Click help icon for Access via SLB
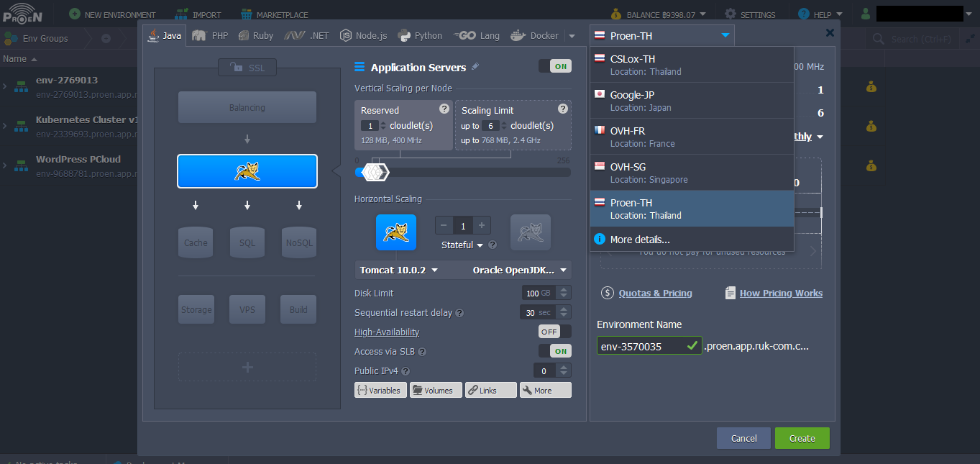The width and height of the screenshot is (980, 464). coord(422,352)
